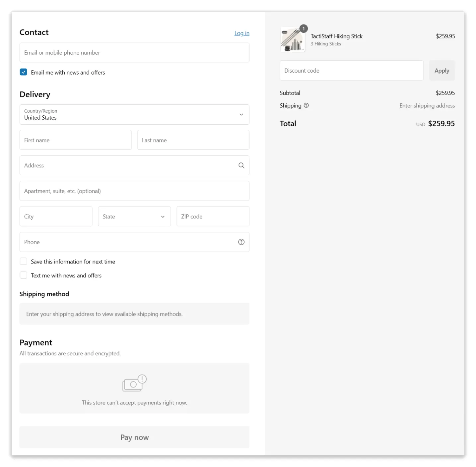
Task: Open the Country/Region dropdown
Action: tap(134, 115)
